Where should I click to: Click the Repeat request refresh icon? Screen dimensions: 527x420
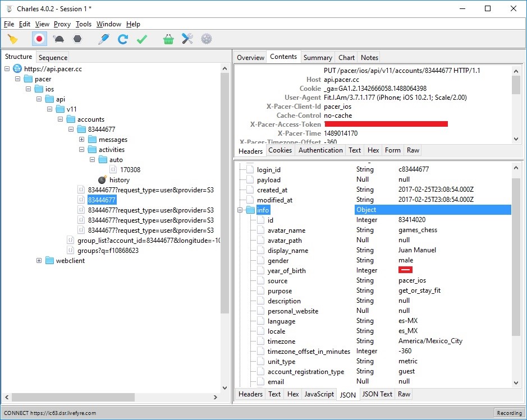(122, 39)
